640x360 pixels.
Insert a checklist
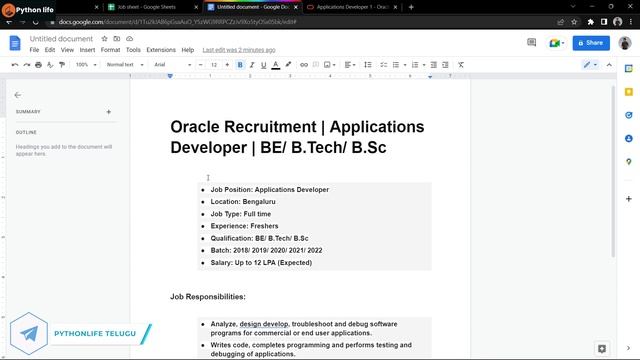[383, 65]
